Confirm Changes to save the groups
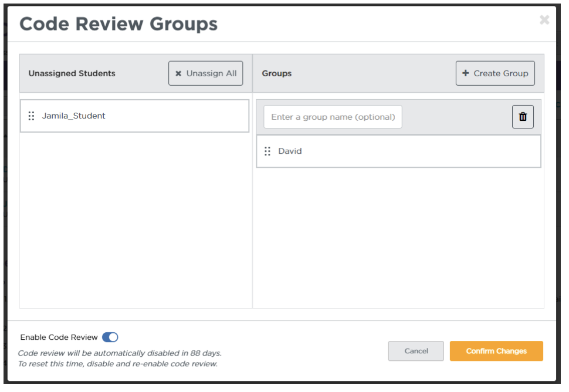 [496, 351]
